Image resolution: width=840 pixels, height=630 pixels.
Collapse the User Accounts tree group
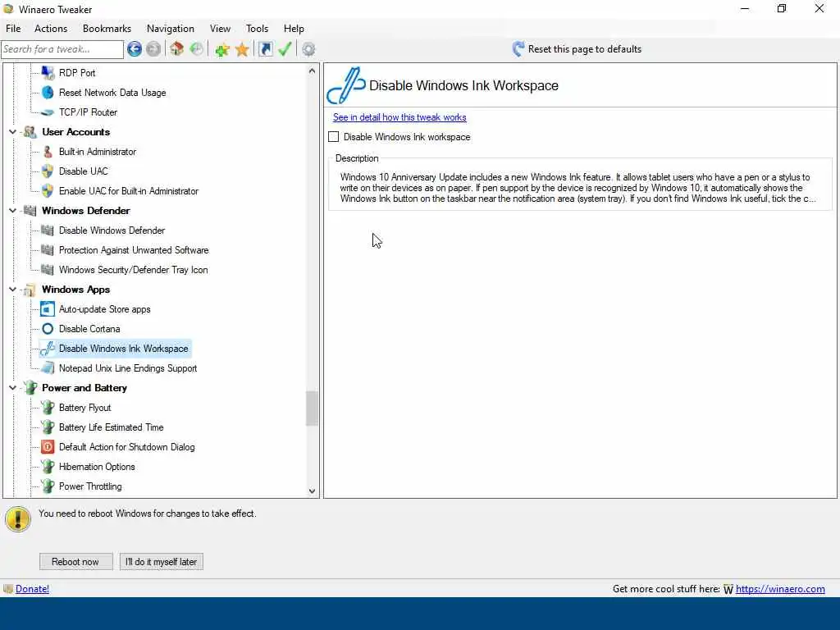(x=12, y=132)
